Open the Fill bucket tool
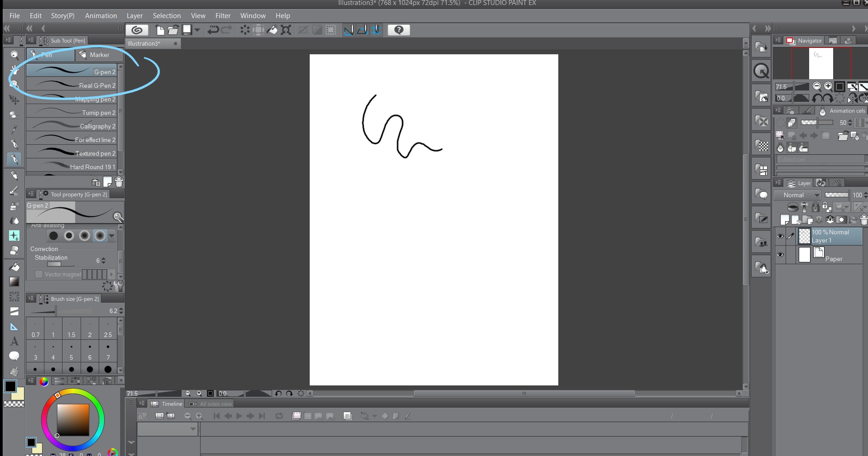The height and width of the screenshot is (456, 868). coord(14,266)
